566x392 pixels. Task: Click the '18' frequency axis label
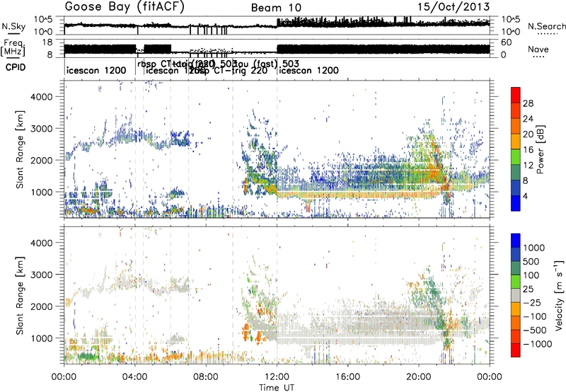click(x=47, y=42)
